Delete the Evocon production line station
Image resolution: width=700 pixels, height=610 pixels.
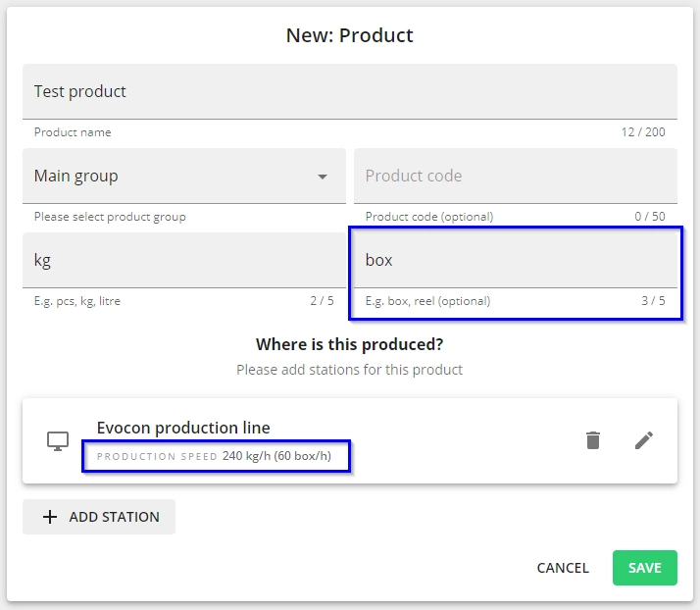point(593,440)
